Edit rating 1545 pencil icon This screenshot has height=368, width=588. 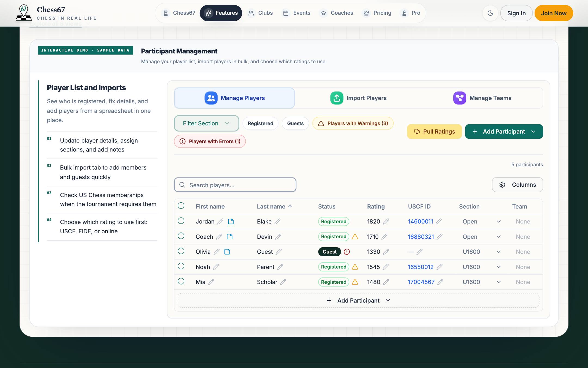click(386, 267)
